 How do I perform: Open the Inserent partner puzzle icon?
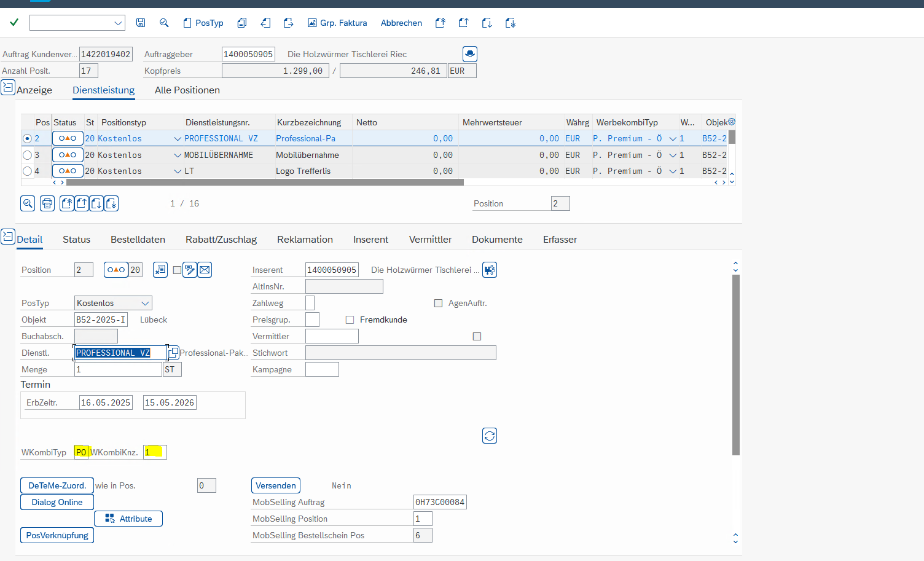[490, 270]
